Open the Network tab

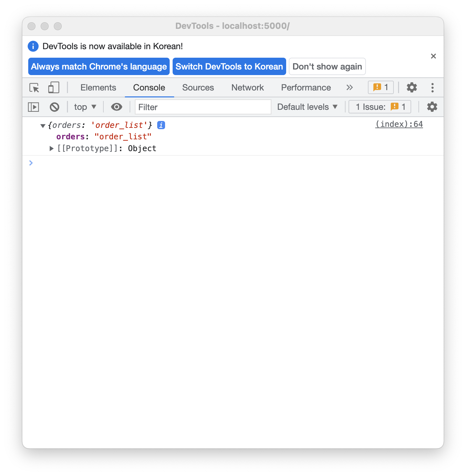click(247, 88)
